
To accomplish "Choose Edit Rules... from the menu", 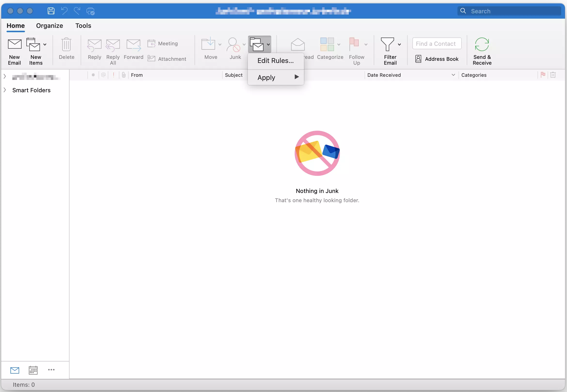I will coord(276,61).
